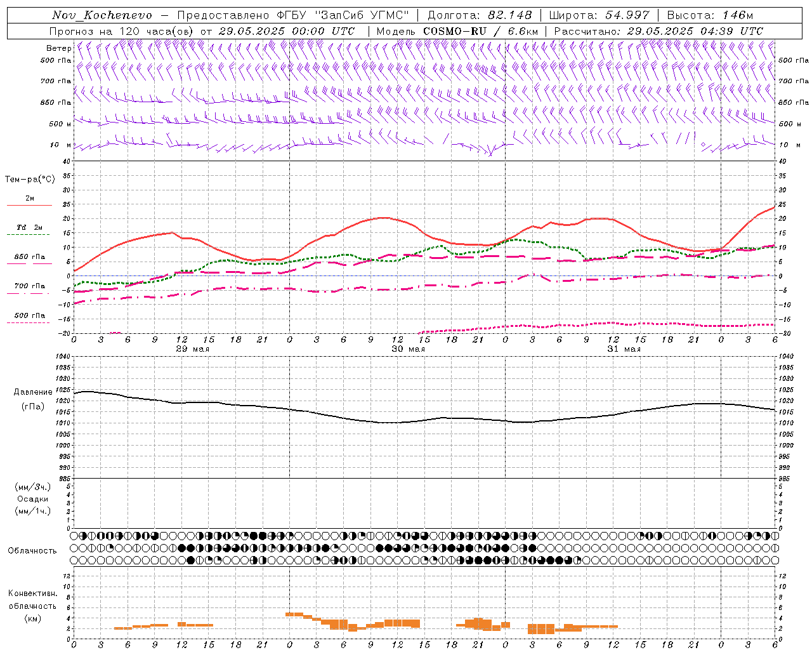Select the provider text ФГБУ "ЗапСиб УГМС"
The height and width of the screenshot is (650, 812).
[x=343, y=15]
